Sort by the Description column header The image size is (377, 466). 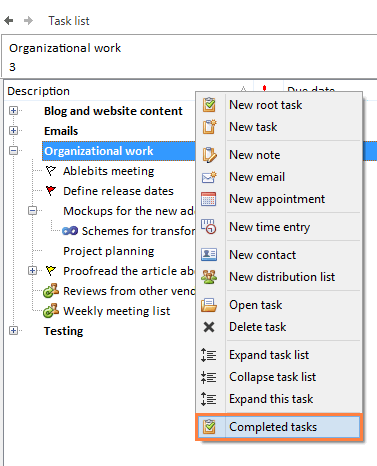(38, 91)
